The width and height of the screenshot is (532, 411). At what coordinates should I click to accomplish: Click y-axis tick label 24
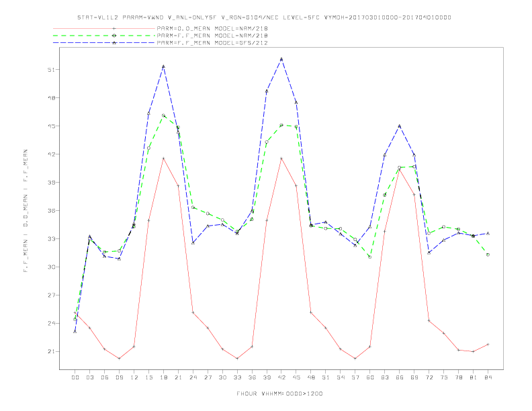(51, 323)
